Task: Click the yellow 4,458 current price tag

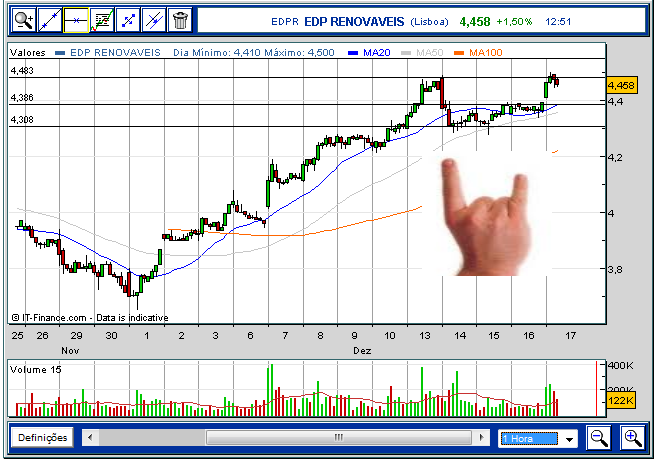Action: 622,85
